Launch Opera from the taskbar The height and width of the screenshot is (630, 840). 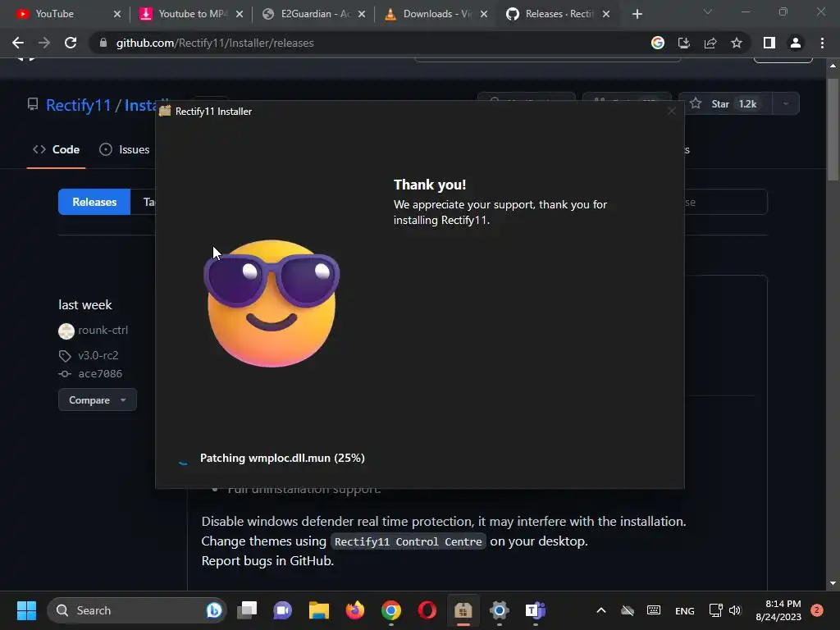click(x=427, y=610)
